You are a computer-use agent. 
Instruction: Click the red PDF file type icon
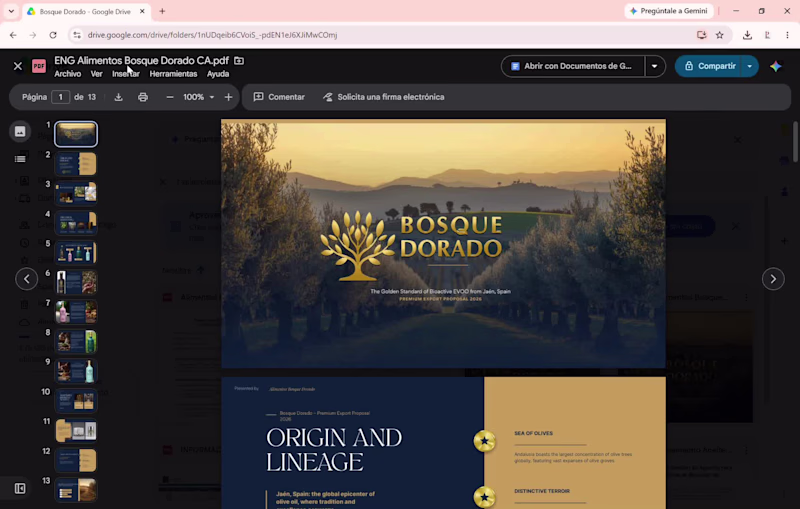click(x=39, y=66)
